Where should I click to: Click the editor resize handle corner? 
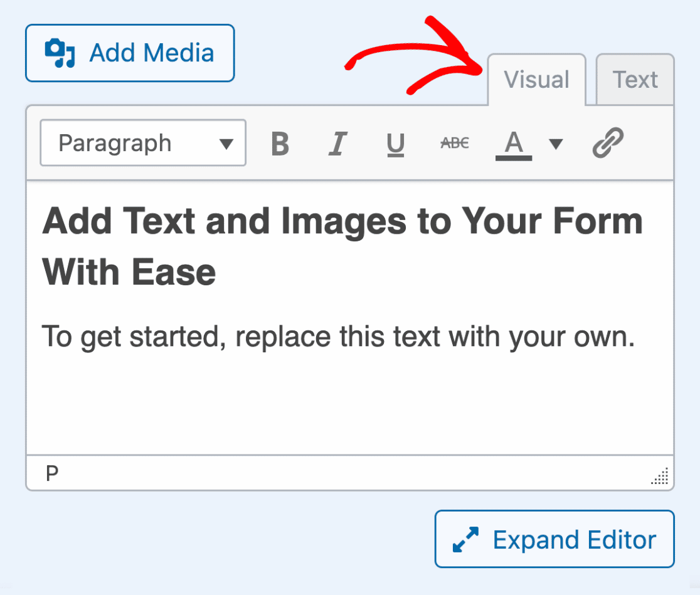tap(660, 476)
